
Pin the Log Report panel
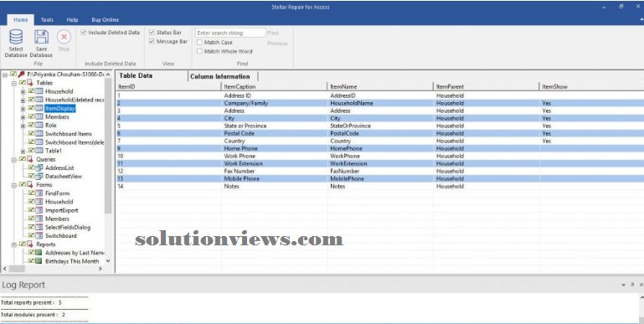click(x=632, y=285)
